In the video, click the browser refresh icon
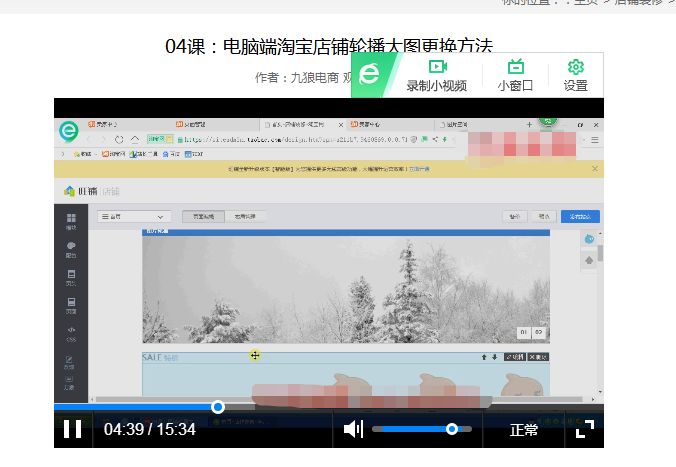The height and width of the screenshot is (467, 676). 119,139
